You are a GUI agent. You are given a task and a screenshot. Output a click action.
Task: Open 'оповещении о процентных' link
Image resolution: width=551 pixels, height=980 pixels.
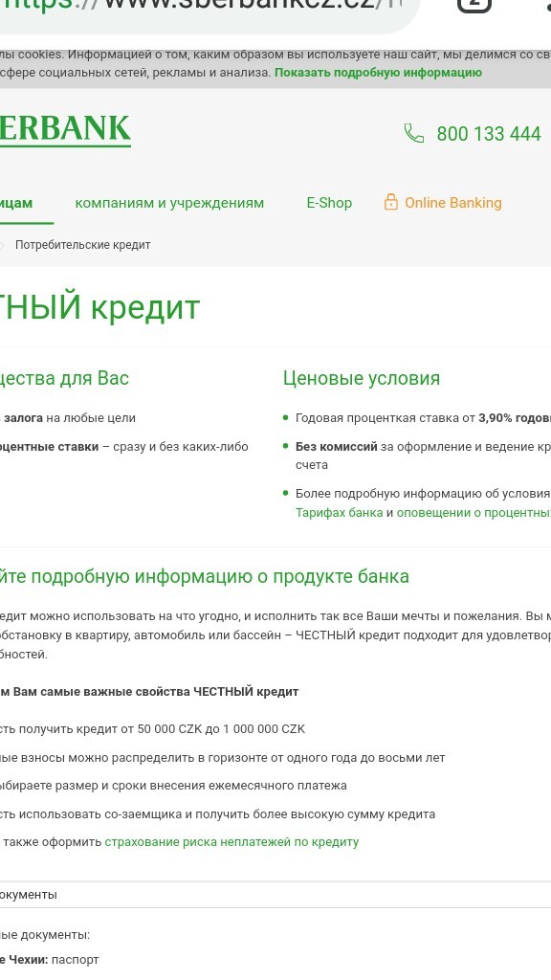click(x=474, y=513)
